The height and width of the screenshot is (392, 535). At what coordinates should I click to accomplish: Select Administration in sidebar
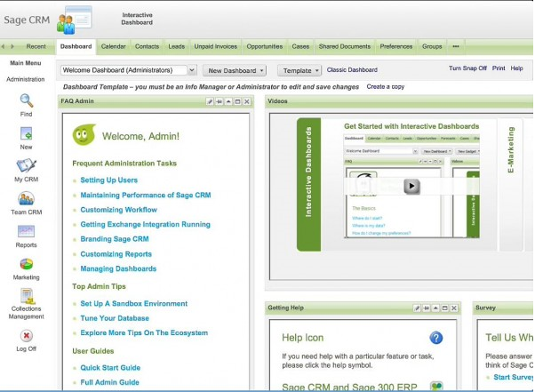(x=26, y=79)
